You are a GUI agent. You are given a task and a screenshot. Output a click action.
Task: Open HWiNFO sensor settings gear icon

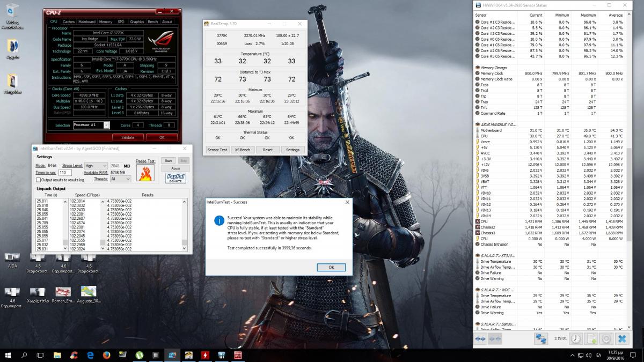click(x=607, y=338)
